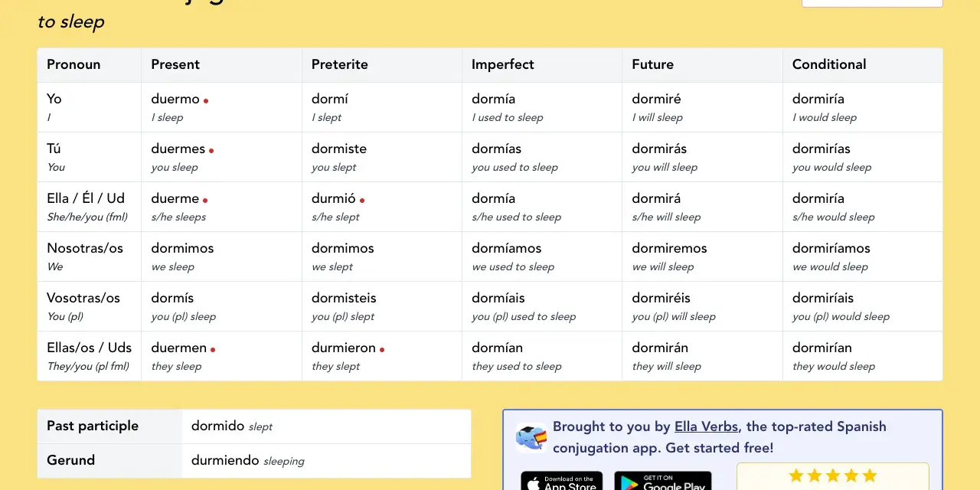Click the word durmiendo
The image size is (980, 490).
coord(225,460)
